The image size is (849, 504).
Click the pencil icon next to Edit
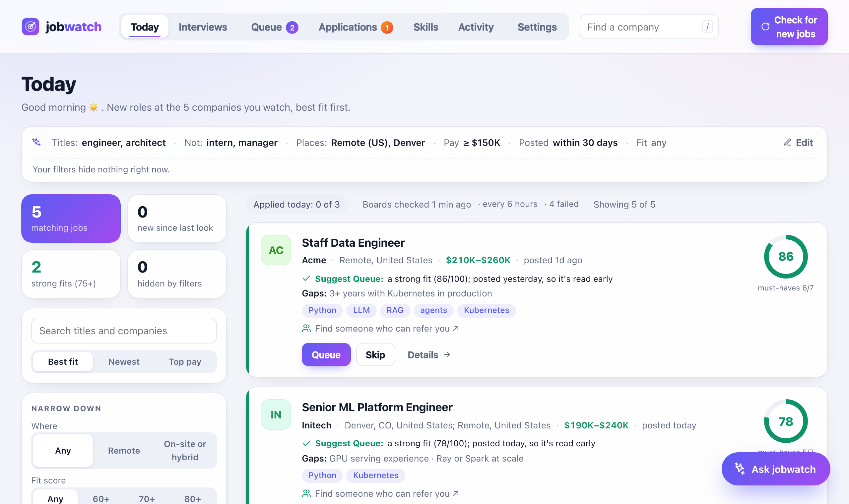(x=788, y=142)
